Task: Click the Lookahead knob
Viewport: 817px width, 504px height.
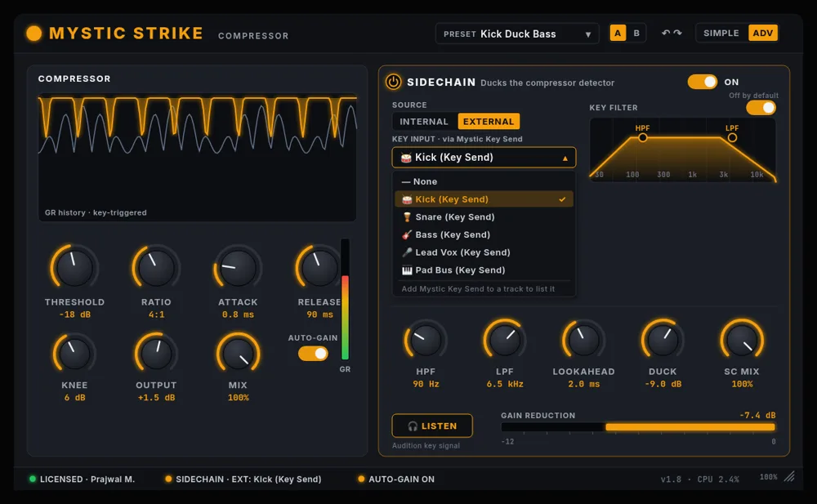Action: pyautogui.click(x=583, y=340)
